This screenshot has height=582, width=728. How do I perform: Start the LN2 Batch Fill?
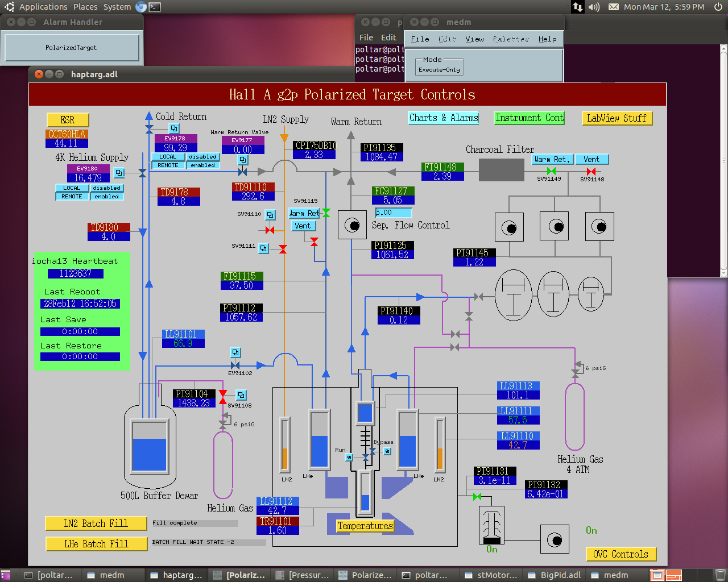point(96,523)
